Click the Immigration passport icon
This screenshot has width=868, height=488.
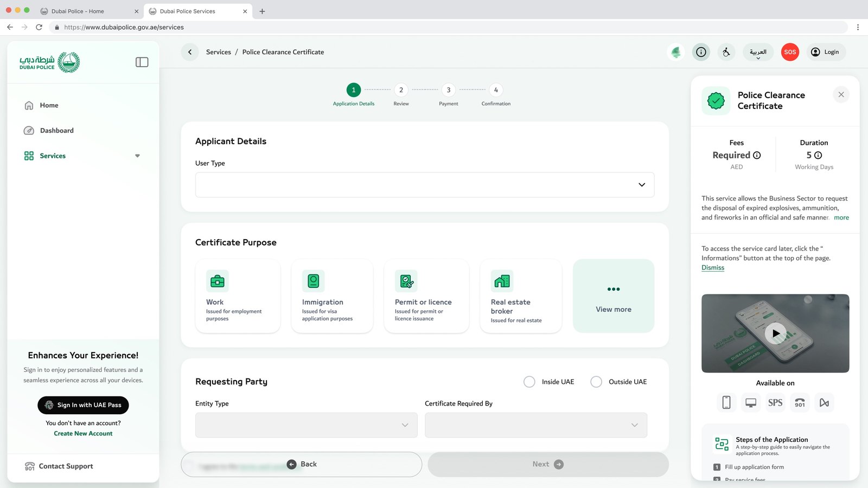[314, 281]
